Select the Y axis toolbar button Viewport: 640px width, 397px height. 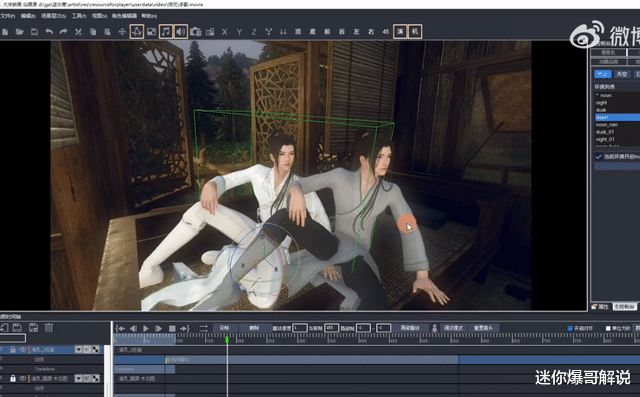[239, 32]
